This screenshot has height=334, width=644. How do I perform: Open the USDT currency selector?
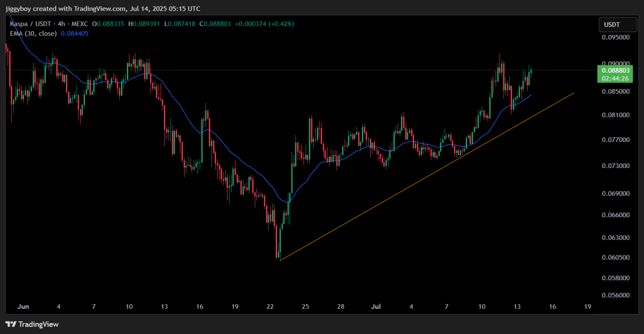click(618, 25)
